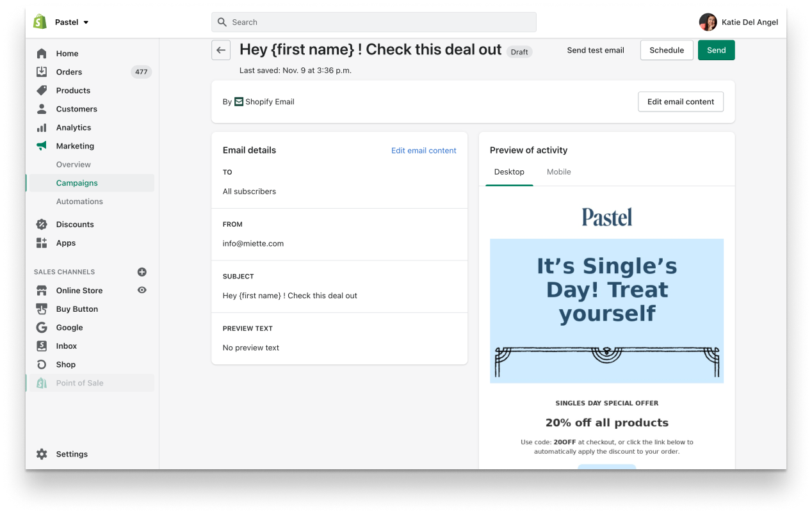Viewport: 812px width, 514px height.
Task: Open Inbox channel
Action: pyautogui.click(x=67, y=346)
